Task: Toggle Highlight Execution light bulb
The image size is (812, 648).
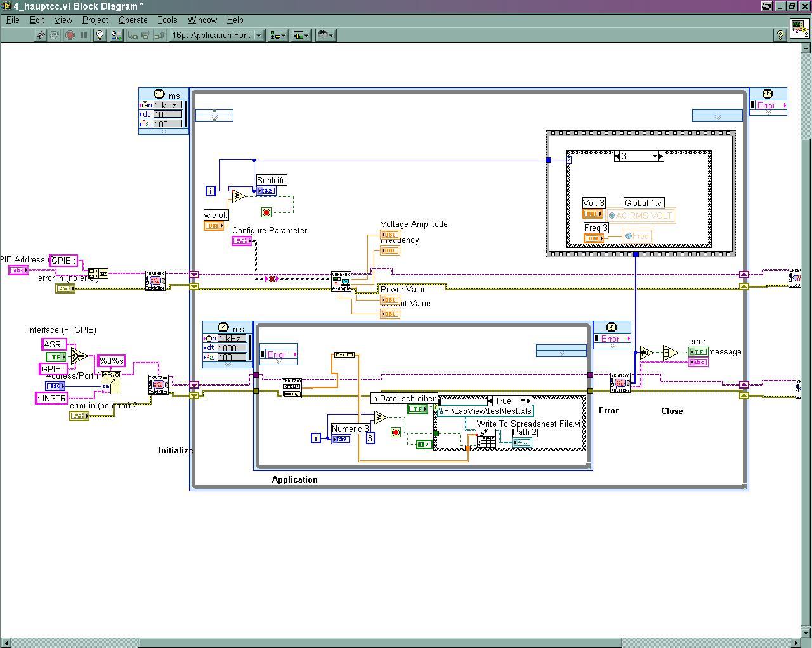Action: click(100, 36)
